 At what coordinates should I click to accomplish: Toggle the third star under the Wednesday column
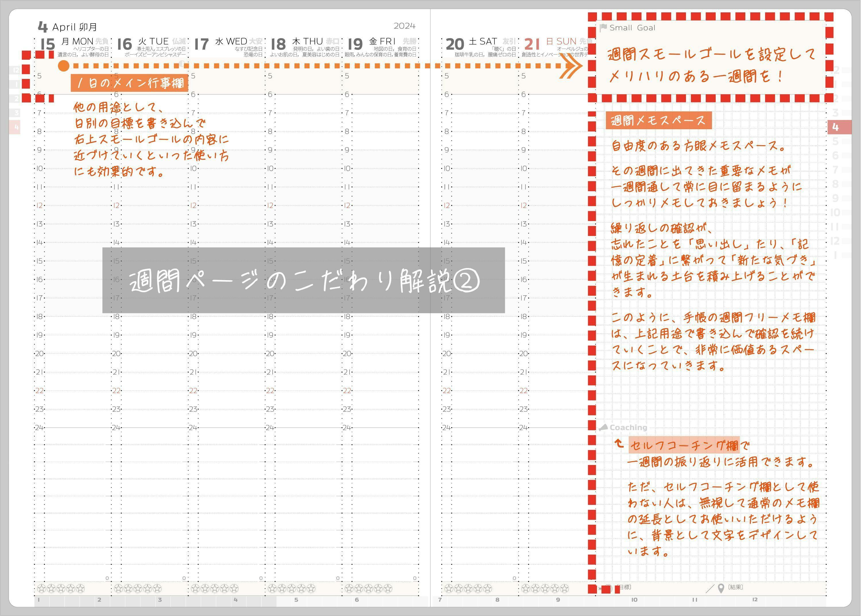pyautogui.click(x=215, y=589)
